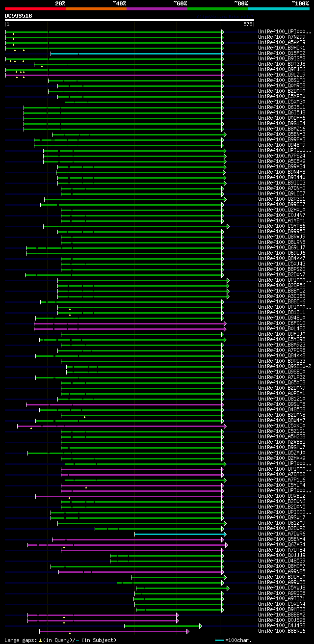Select hit label UniRef100_Q8S1T0
The image size is (314, 644).
[282, 80]
